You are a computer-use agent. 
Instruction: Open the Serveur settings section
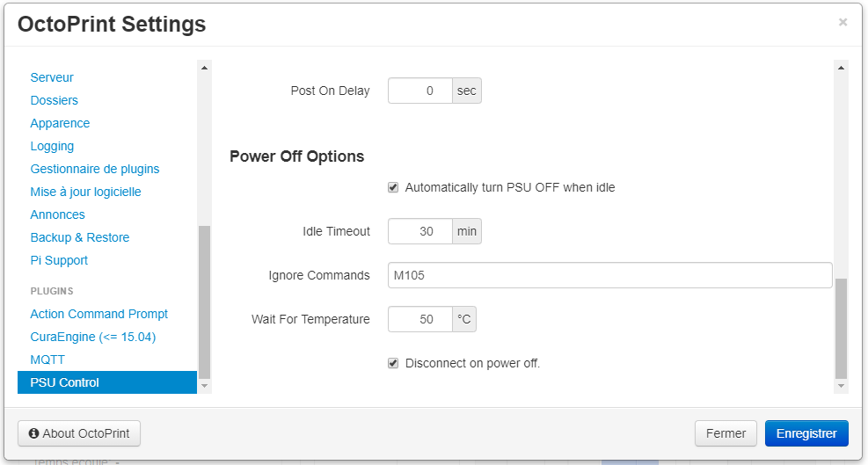pos(52,77)
